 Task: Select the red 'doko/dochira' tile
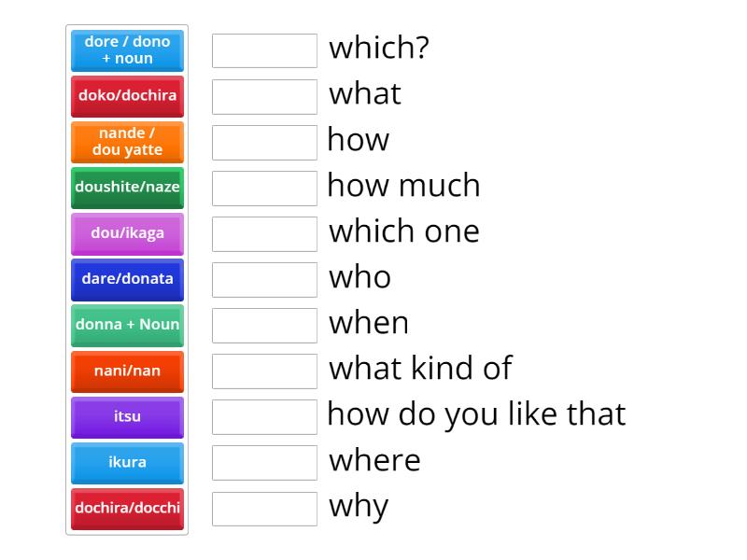point(127,96)
